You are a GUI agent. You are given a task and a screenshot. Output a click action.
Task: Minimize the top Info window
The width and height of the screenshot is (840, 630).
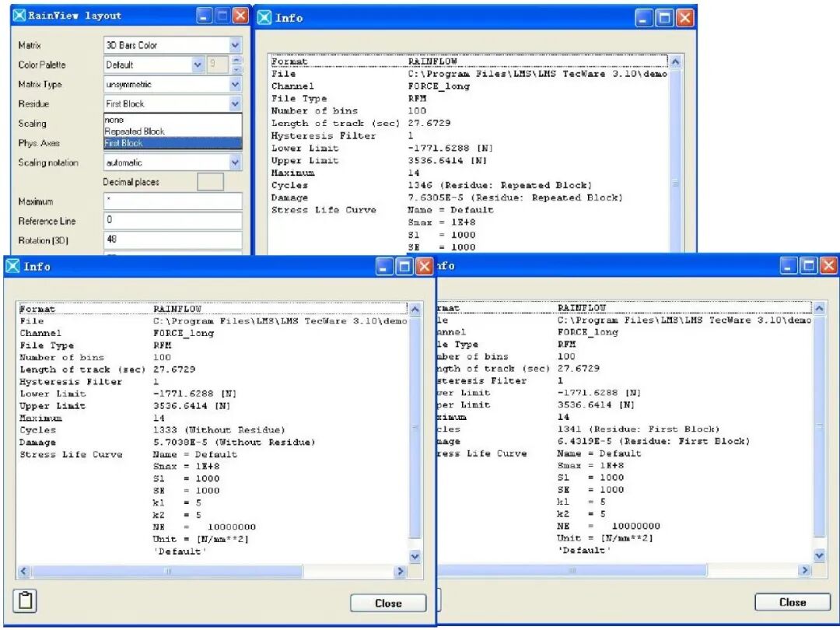click(x=644, y=18)
